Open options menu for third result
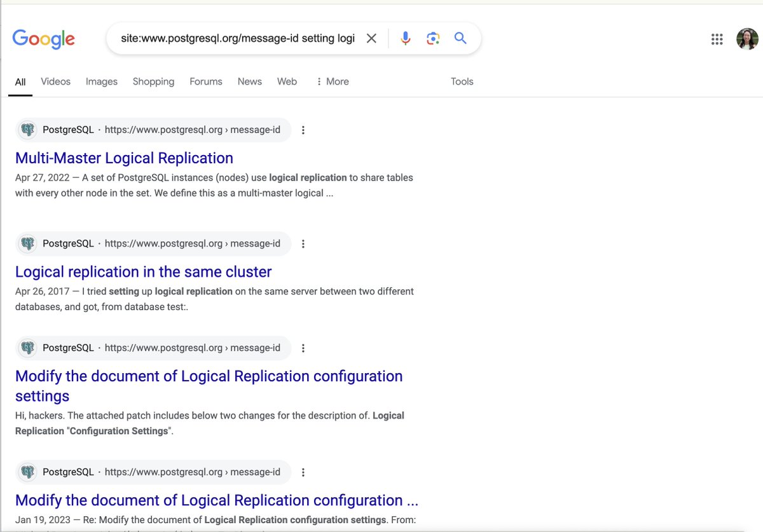 point(303,348)
